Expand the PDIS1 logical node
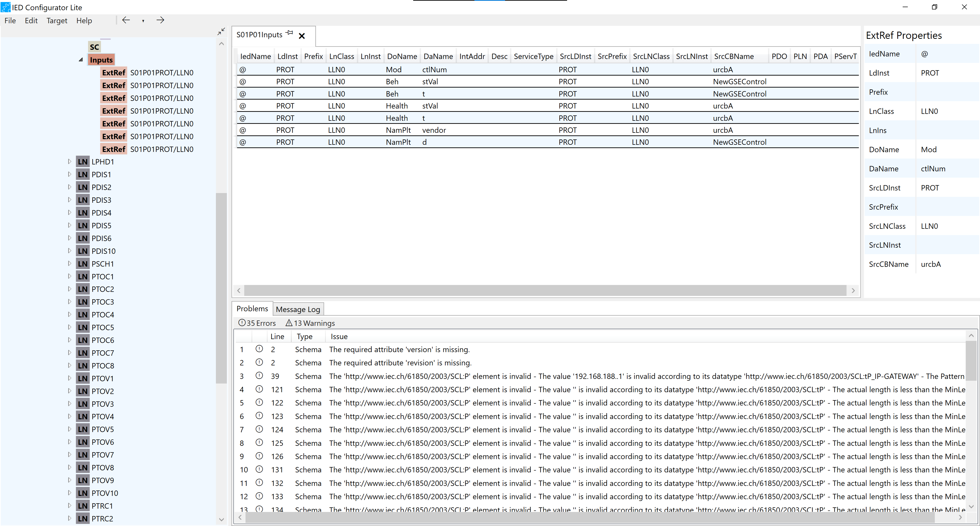Screen dimensions: 980x526 [x=69, y=174]
